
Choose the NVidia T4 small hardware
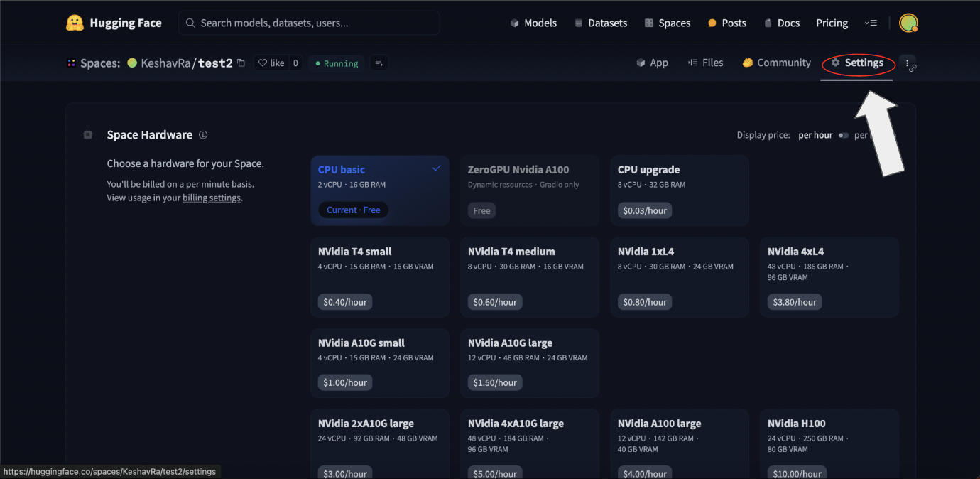click(x=380, y=277)
